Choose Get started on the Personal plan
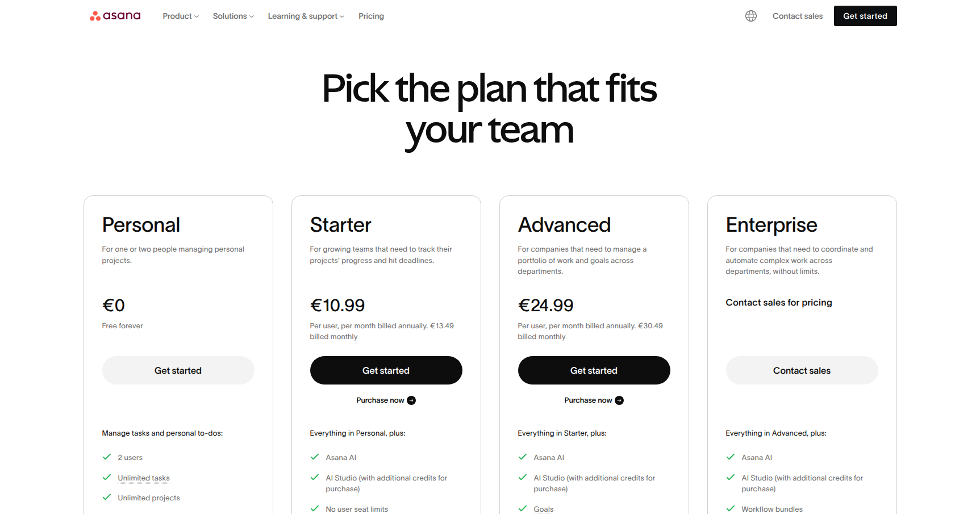This screenshot has height=514, width=980. [178, 370]
